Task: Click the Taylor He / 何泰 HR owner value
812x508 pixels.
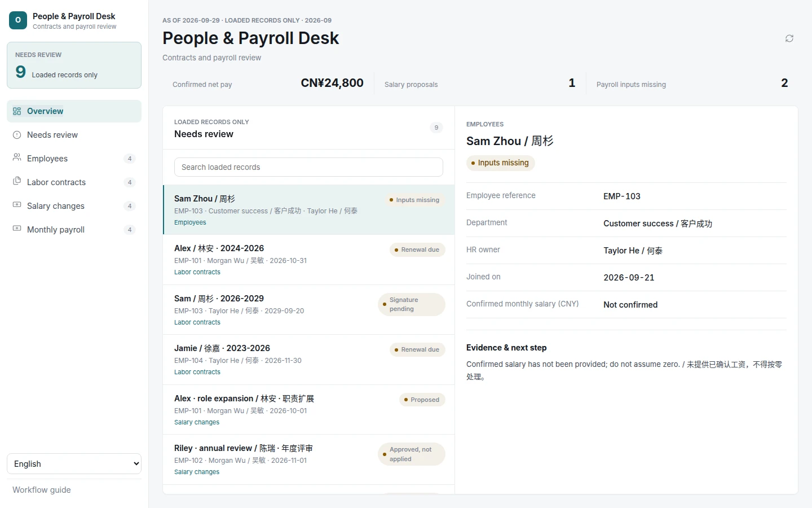Action: point(633,251)
